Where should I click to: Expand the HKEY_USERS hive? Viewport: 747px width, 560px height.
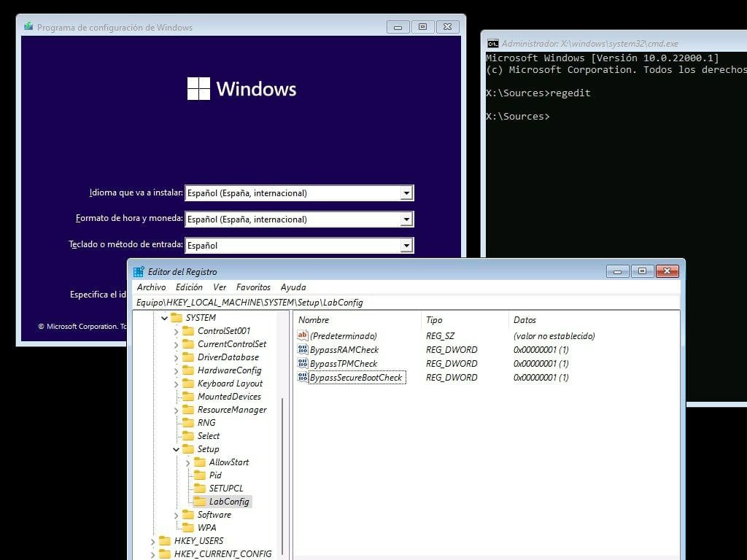pyautogui.click(x=152, y=541)
